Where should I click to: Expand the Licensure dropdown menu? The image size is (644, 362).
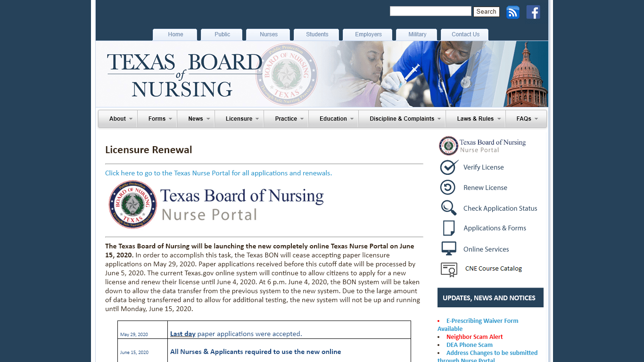coord(239,119)
